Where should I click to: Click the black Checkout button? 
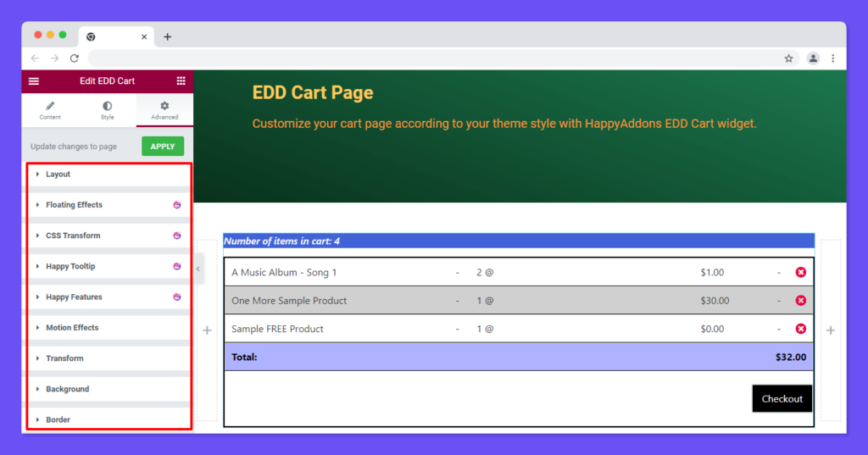[x=782, y=398]
